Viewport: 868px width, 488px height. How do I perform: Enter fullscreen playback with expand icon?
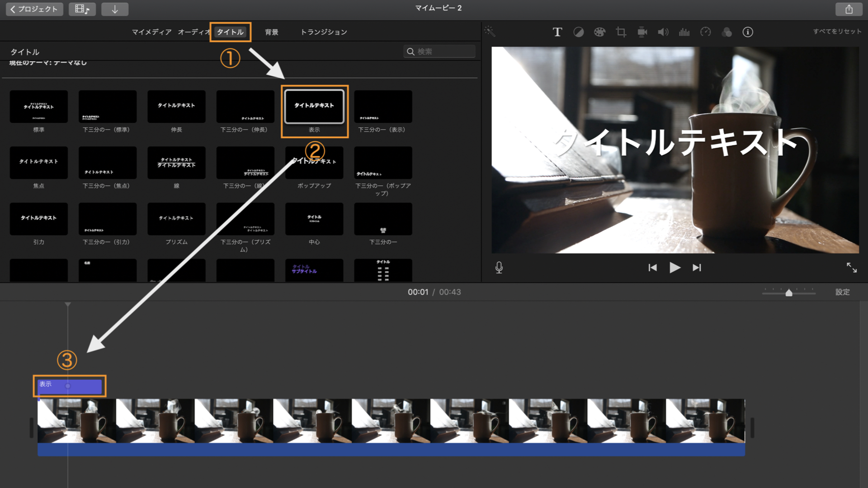852,267
